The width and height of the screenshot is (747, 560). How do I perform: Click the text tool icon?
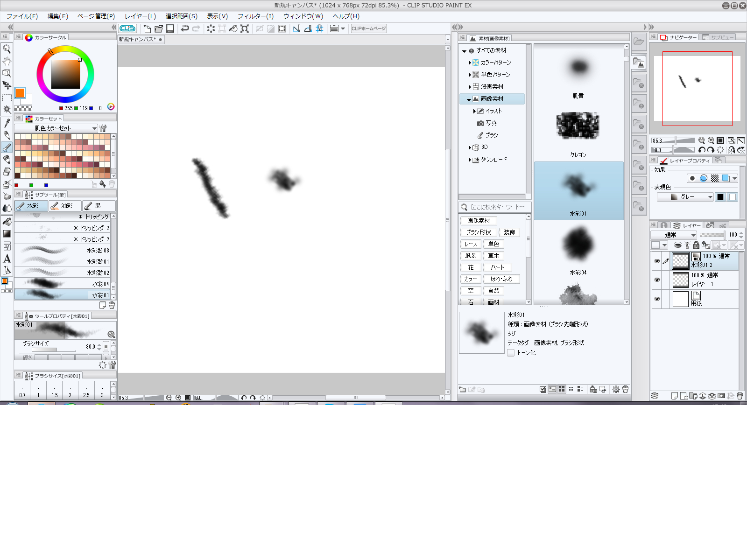pos(7,259)
